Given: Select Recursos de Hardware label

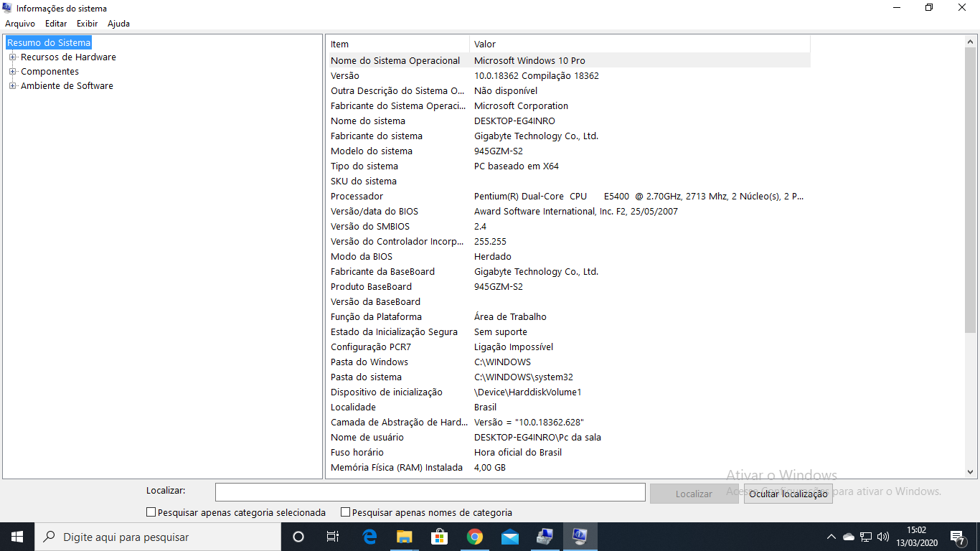Looking at the screenshot, I should click(68, 57).
